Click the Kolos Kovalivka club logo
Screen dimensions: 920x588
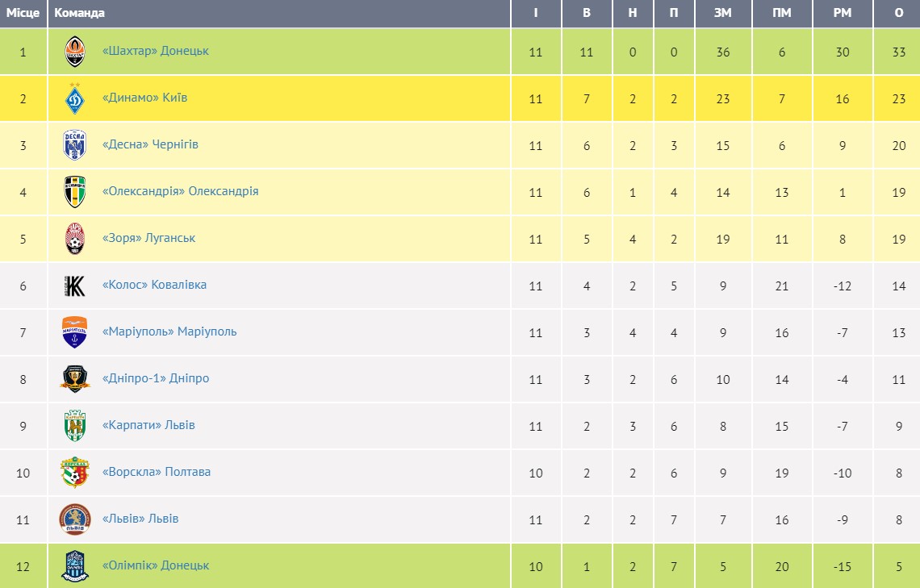coord(75,286)
